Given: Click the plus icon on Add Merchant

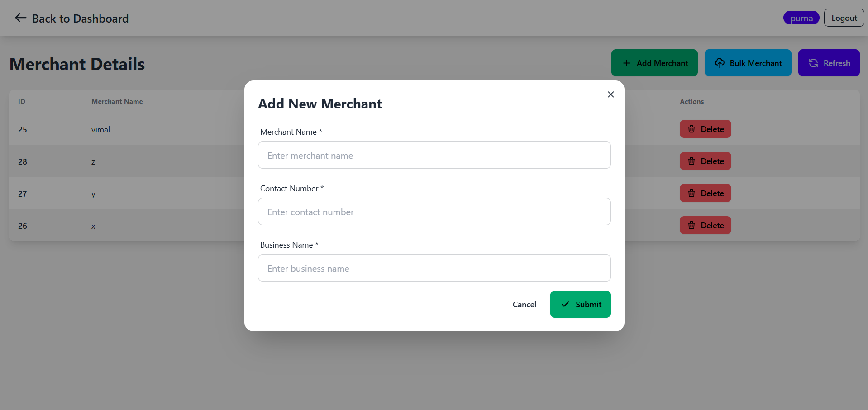Looking at the screenshot, I should coord(627,63).
